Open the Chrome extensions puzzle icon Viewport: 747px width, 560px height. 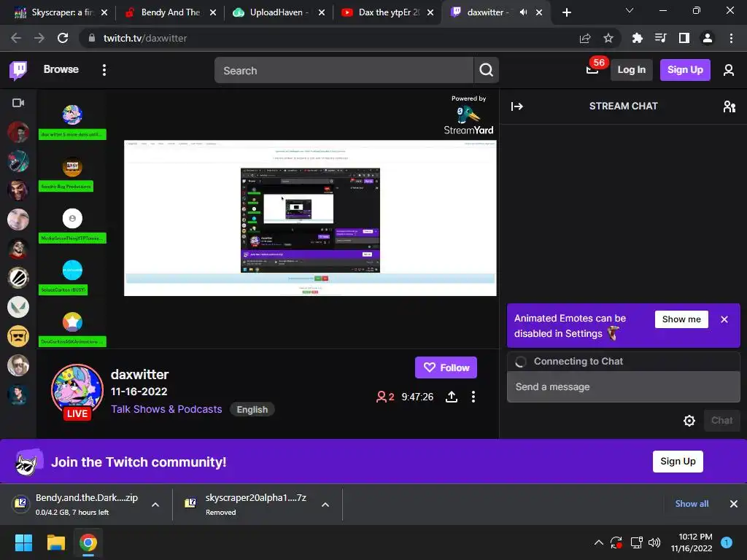[x=637, y=38]
